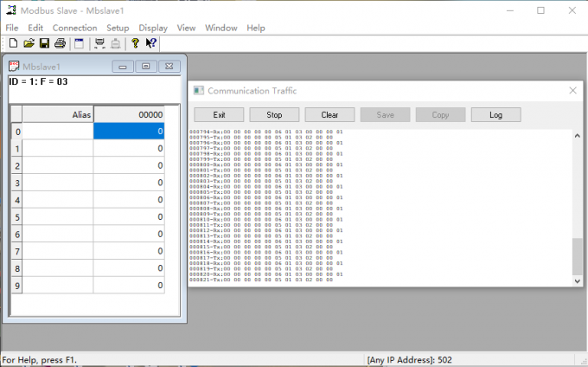
Task: Select the value cell in row 1
Action: (129, 149)
